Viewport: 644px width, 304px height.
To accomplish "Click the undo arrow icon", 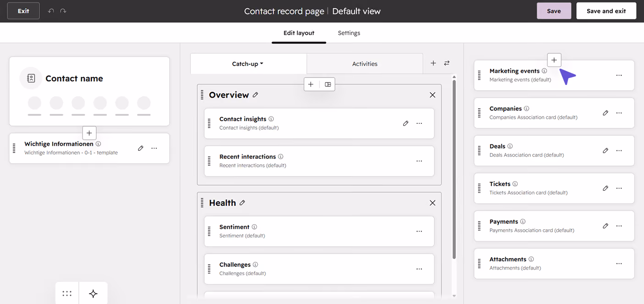I will pos(51,11).
